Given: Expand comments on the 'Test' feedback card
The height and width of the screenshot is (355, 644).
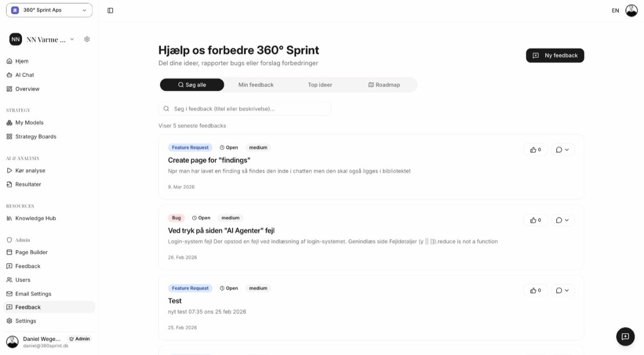Looking at the screenshot, I should tap(563, 290).
